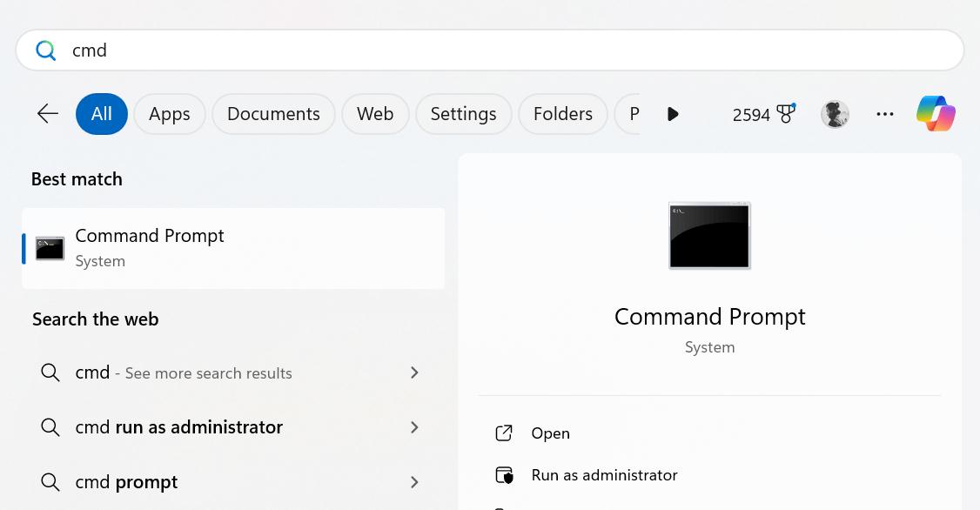Expand the See more search results chevron
The width and height of the screenshot is (980, 510).
415,372
